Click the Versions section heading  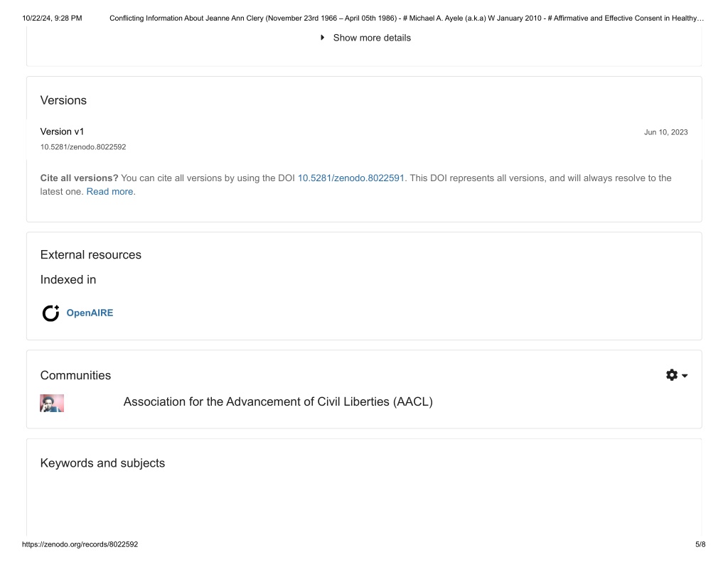click(x=63, y=101)
